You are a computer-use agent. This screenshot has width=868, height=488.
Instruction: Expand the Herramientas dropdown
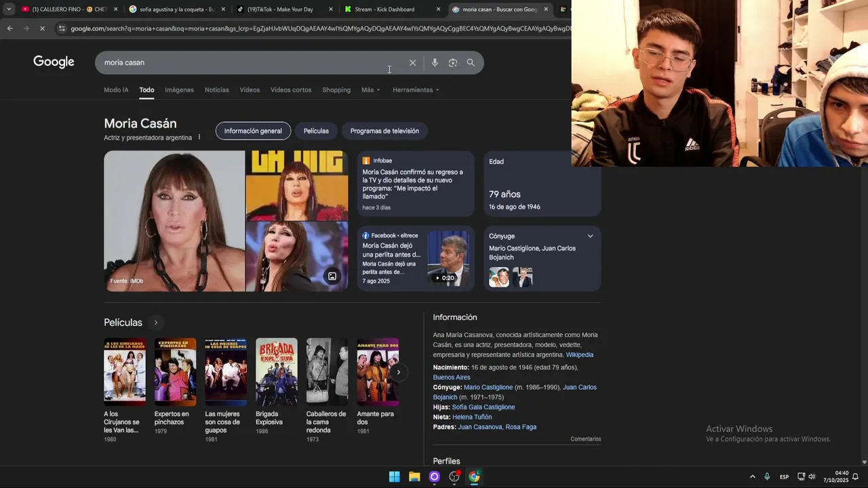click(x=416, y=89)
